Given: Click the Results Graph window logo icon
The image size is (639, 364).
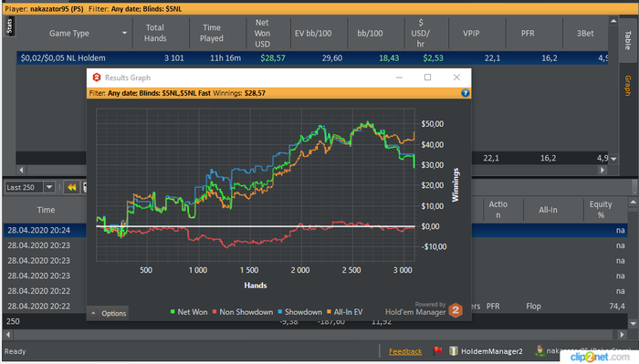Looking at the screenshot, I should pyautogui.click(x=97, y=78).
